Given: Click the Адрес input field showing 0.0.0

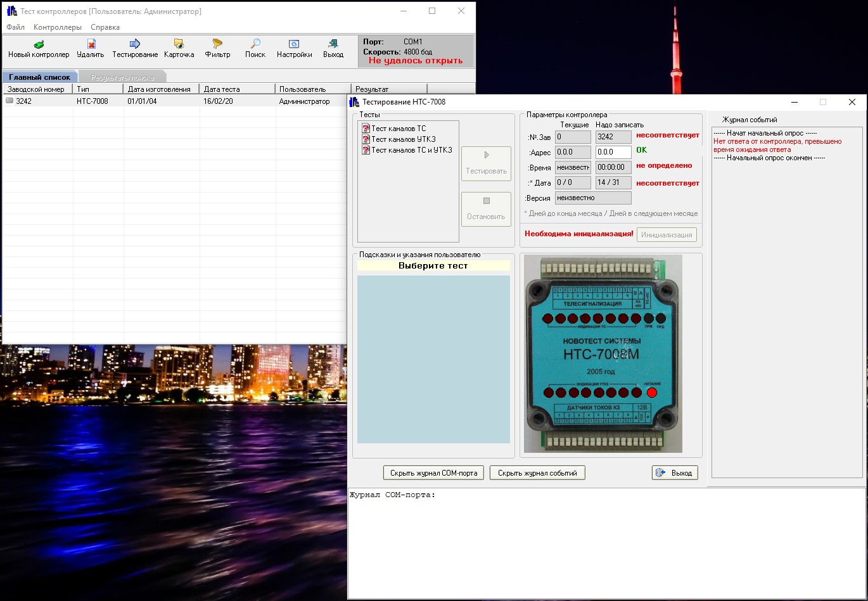Looking at the screenshot, I should [613, 152].
